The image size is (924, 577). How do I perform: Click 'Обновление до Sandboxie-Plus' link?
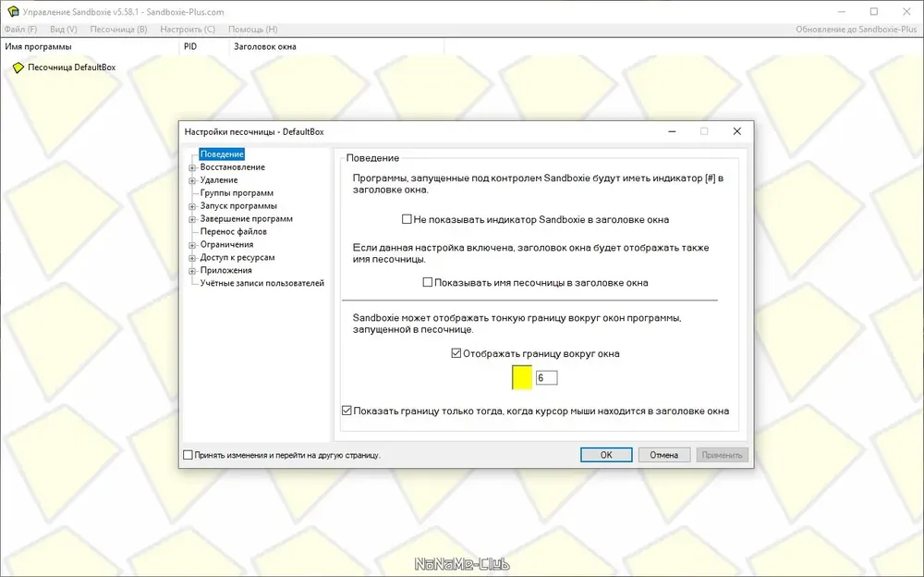pyautogui.click(x=856, y=29)
